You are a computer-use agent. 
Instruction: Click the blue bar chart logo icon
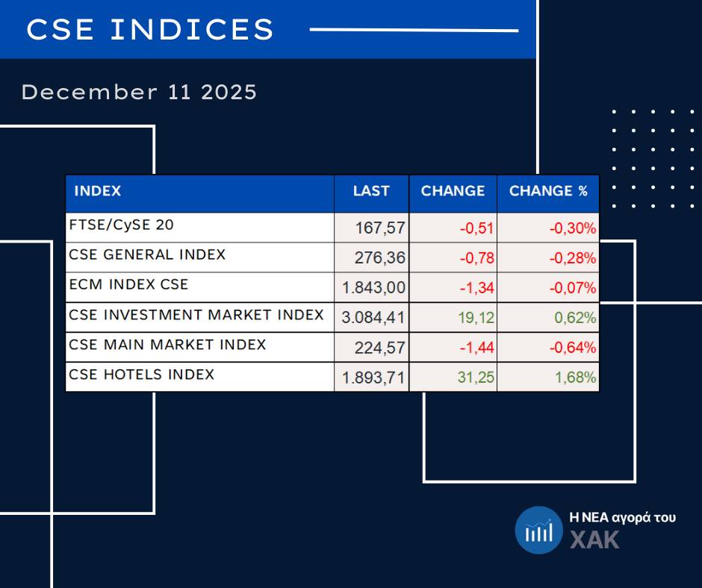pos(538,531)
